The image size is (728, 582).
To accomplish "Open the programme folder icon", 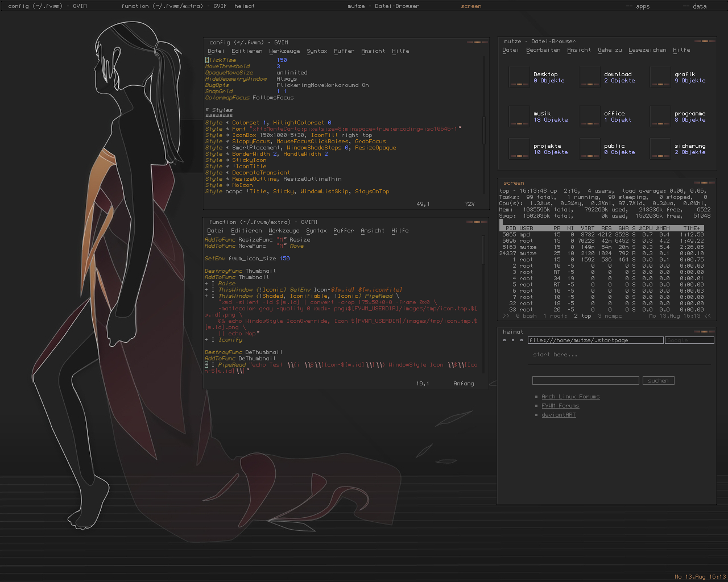I will pyautogui.click(x=660, y=116).
